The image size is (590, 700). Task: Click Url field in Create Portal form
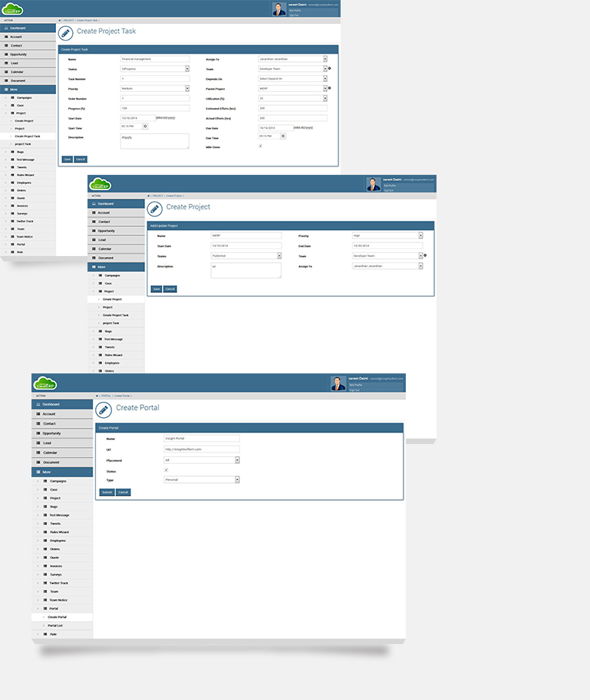[202, 449]
